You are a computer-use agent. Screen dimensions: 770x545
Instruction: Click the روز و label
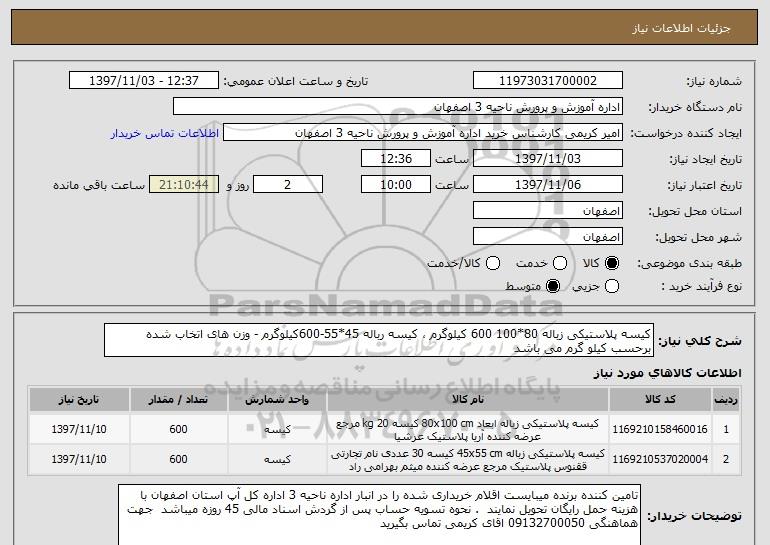(x=238, y=186)
